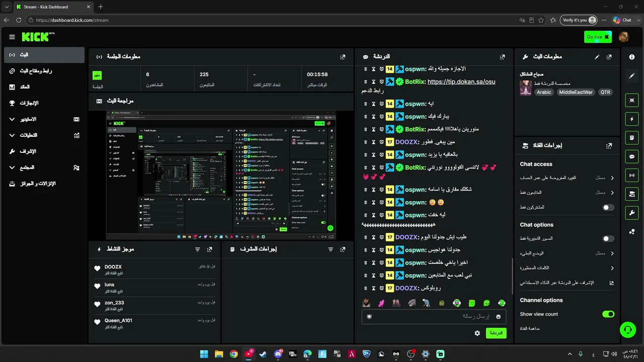Open the info icon in right strip

coord(632,57)
